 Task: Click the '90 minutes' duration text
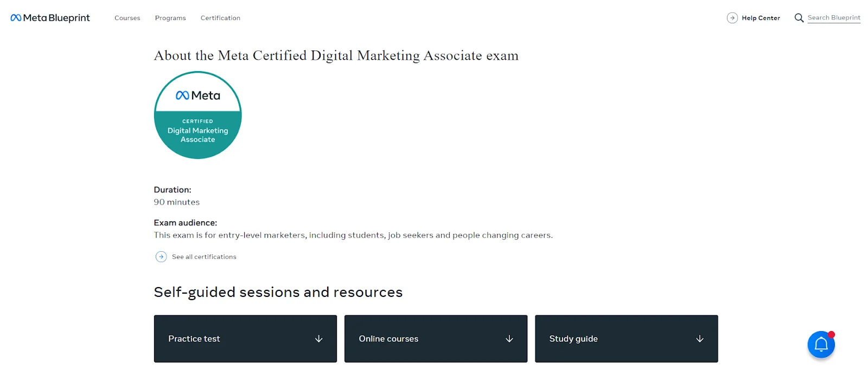[x=177, y=202]
